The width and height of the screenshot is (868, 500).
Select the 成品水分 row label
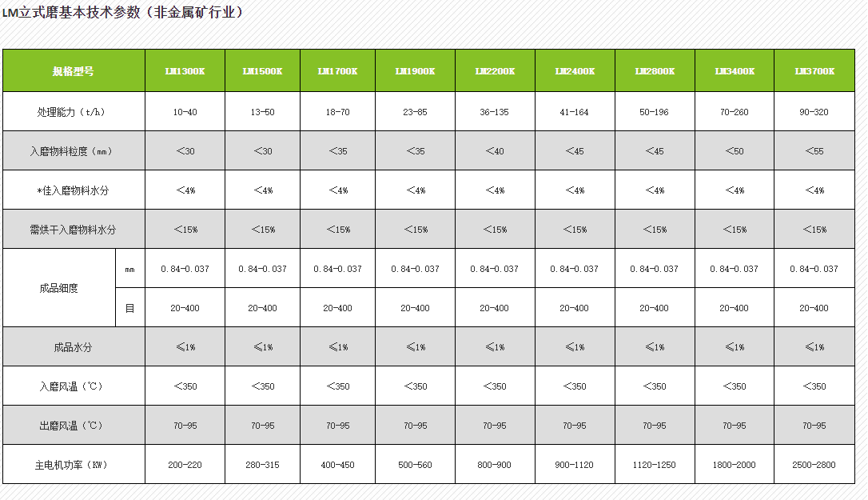(74, 347)
